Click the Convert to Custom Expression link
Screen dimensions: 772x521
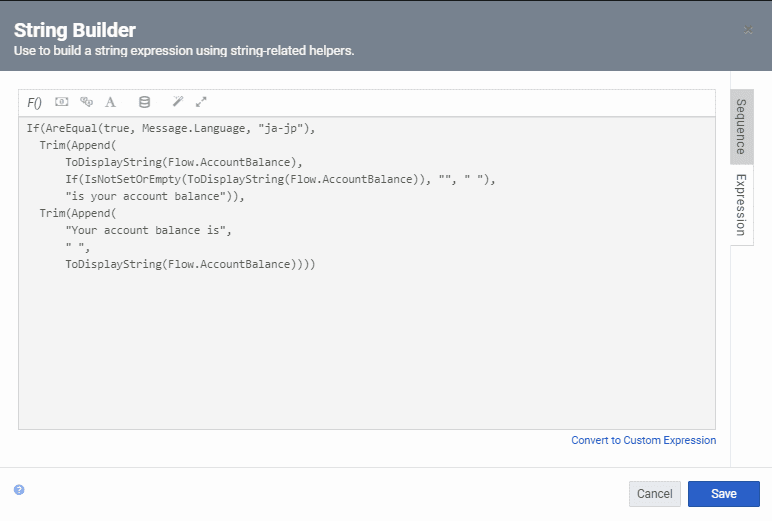[643, 440]
